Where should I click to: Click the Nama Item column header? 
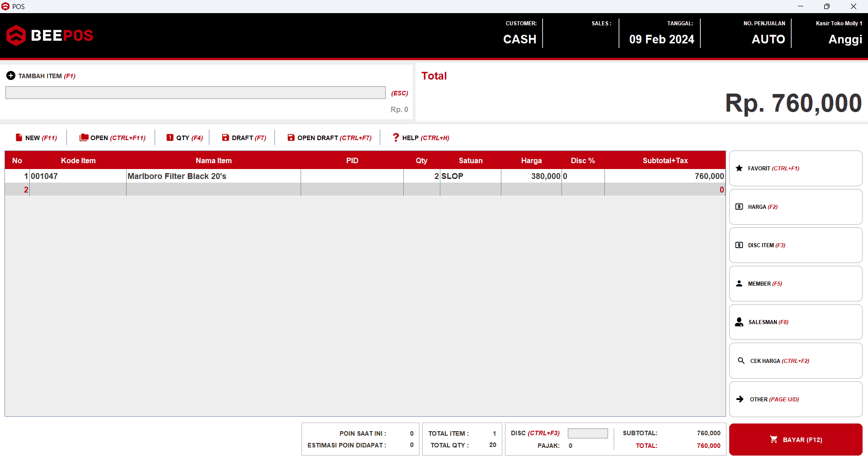point(213,160)
